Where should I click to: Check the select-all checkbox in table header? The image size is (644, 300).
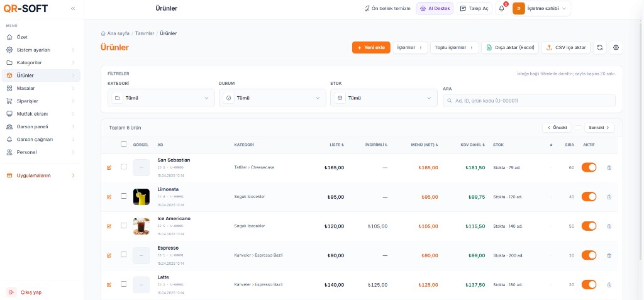coord(124,144)
